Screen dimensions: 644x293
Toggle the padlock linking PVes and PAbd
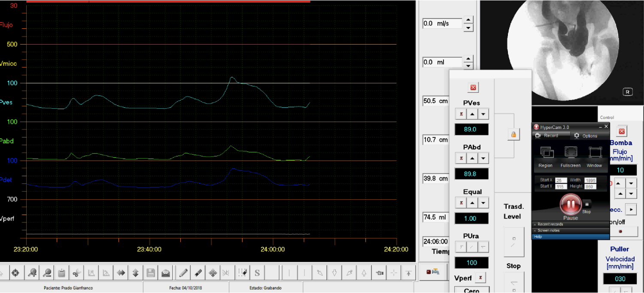pyautogui.click(x=513, y=134)
